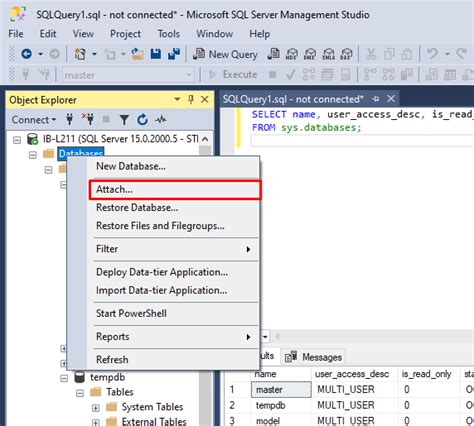Click the Parse checkmark icon
474x426 pixels.
point(291,75)
